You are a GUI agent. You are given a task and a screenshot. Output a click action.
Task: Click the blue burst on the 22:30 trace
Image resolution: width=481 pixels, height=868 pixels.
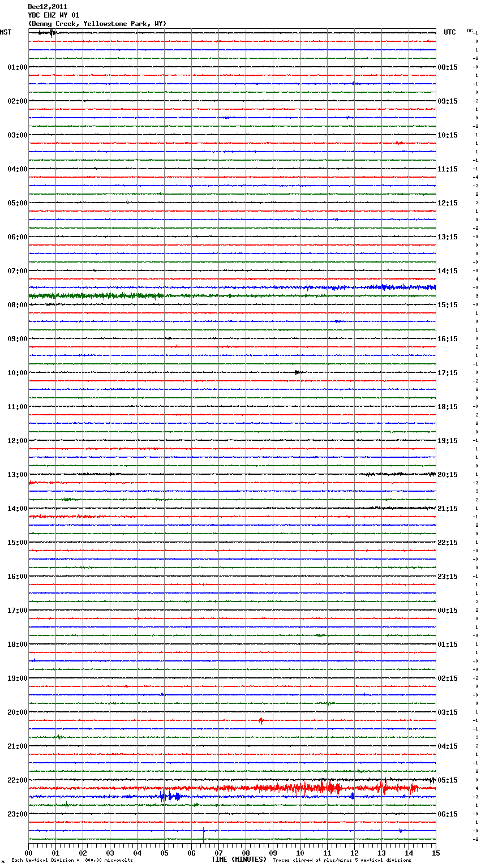click(170, 797)
